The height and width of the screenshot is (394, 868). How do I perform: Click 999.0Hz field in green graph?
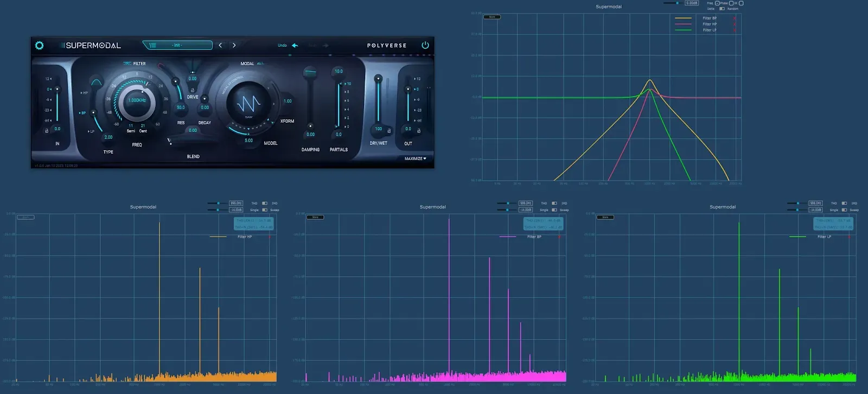click(x=815, y=204)
